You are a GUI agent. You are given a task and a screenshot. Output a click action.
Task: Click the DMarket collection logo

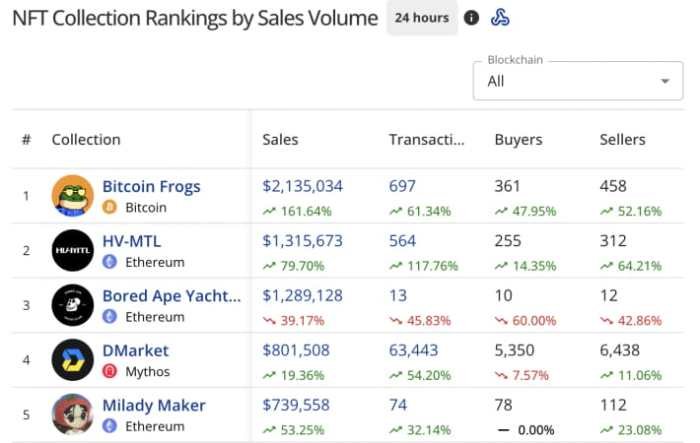click(73, 360)
